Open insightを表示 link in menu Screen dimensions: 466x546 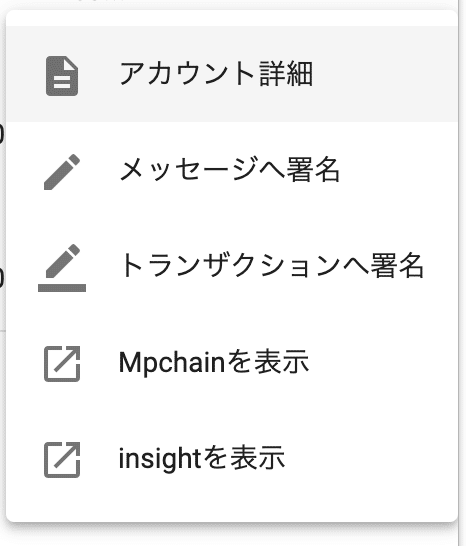(232, 458)
